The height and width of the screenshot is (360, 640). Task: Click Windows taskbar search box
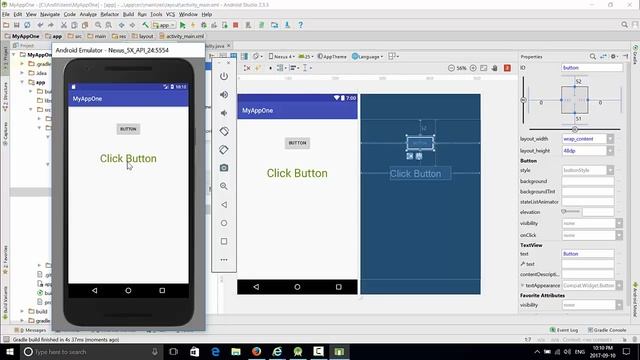click(x=91, y=352)
